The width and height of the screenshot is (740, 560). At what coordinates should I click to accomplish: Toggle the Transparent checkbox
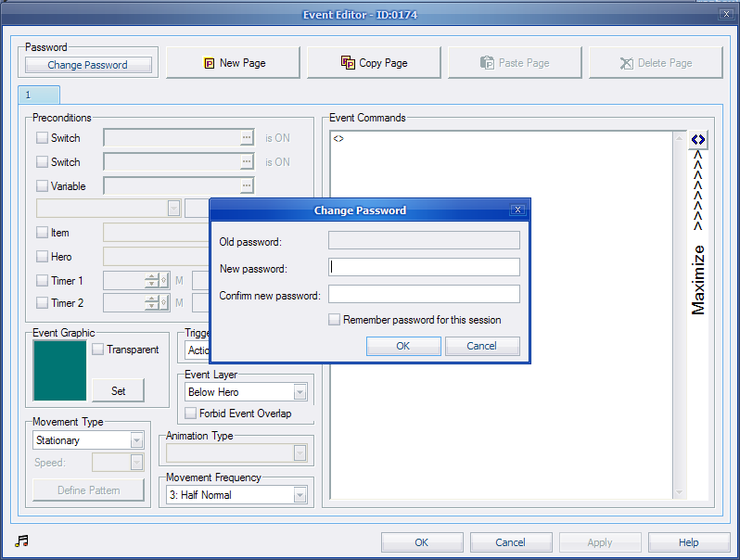[98, 350]
